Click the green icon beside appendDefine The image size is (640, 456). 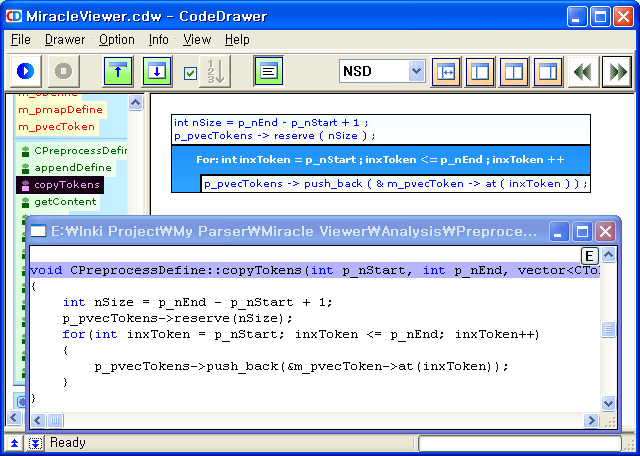pos(25,168)
